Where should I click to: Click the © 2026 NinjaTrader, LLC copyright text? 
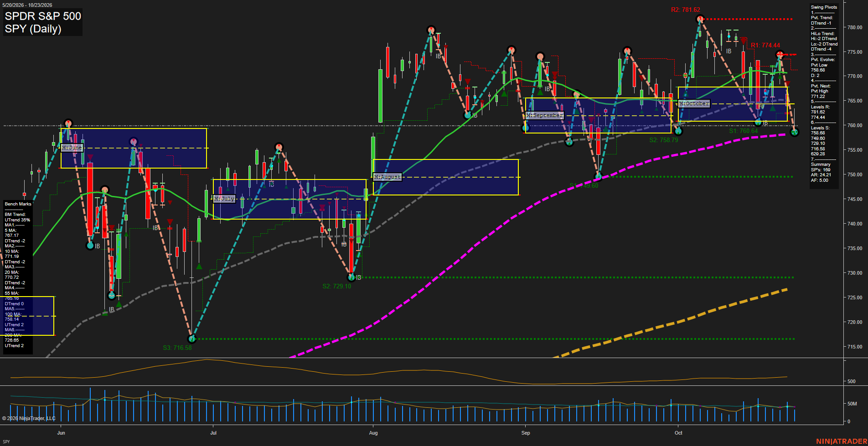(x=29, y=418)
